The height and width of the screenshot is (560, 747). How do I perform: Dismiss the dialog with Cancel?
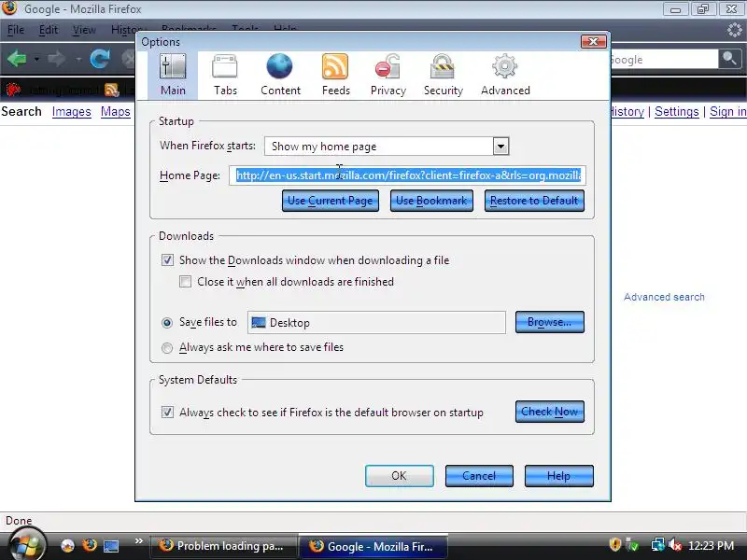click(479, 476)
